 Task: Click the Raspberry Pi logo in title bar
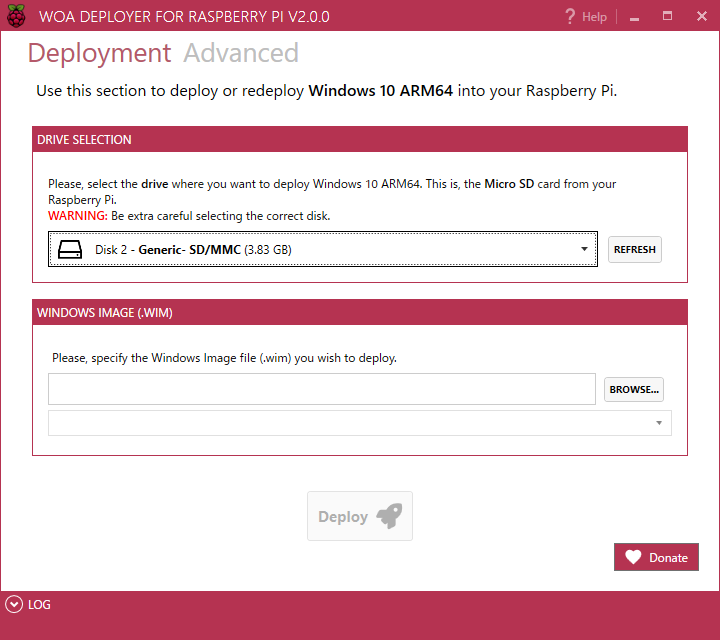coord(16,16)
